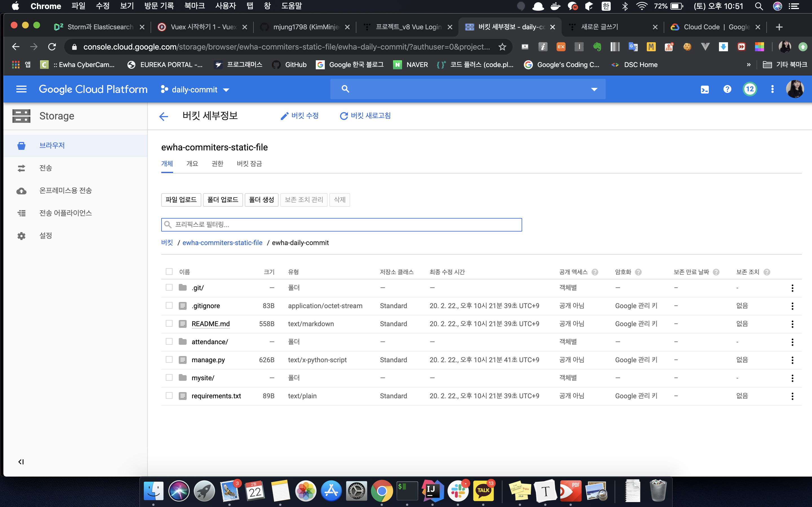Screen dimensions: 812x507
Task: Open the ewha-commiters-static-file breadcrumb link
Action: pyautogui.click(x=222, y=243)
